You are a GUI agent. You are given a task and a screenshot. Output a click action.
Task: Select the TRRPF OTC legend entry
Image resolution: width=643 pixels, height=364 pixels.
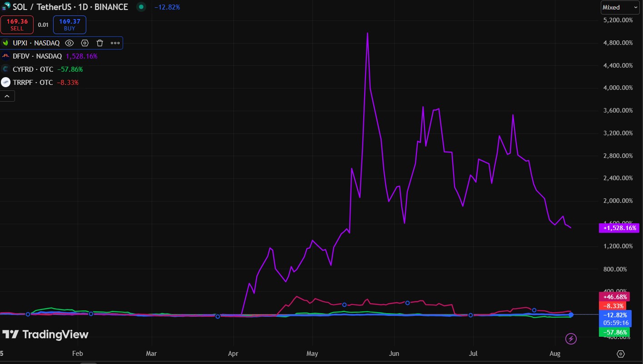tap(33, 83)
